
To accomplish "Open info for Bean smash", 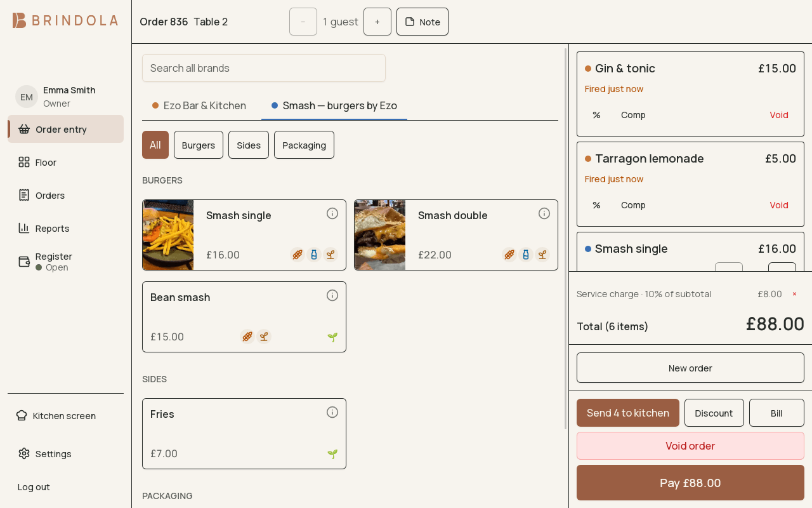I will click(x=332, y=295).
